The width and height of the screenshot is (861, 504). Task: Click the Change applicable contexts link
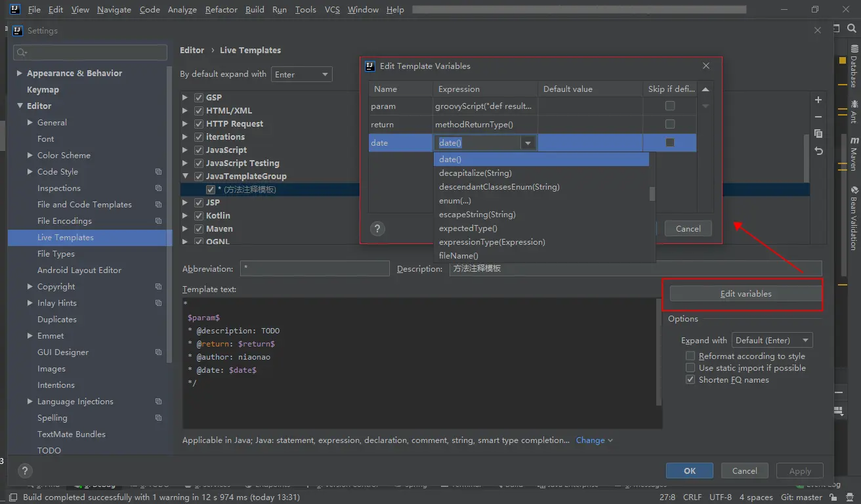point(594,440)
